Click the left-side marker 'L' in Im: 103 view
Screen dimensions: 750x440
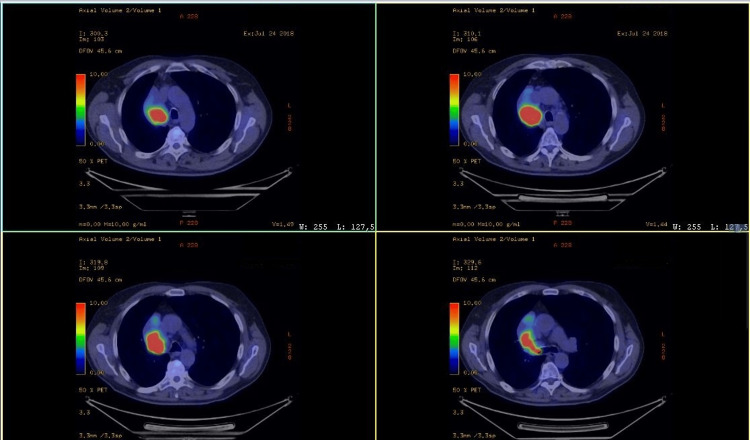289,105
